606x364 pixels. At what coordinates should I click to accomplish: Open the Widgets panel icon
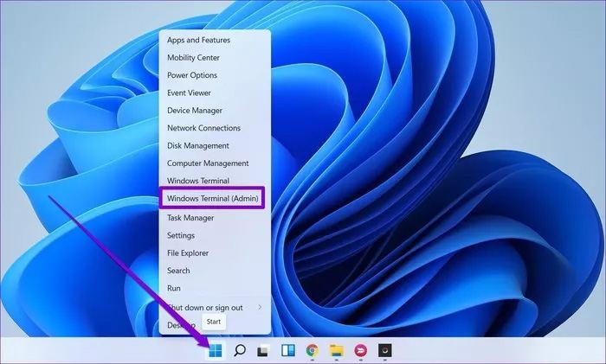(x=288, y=350)
